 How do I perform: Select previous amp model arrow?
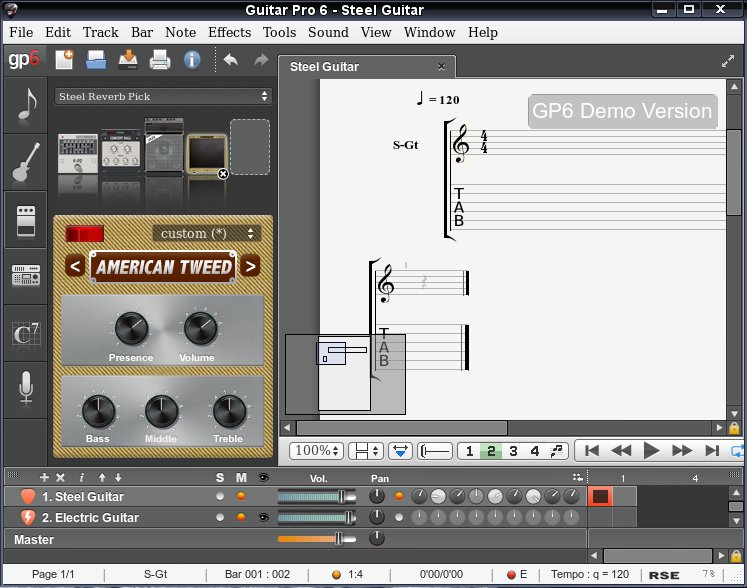[x=75, y=266]
